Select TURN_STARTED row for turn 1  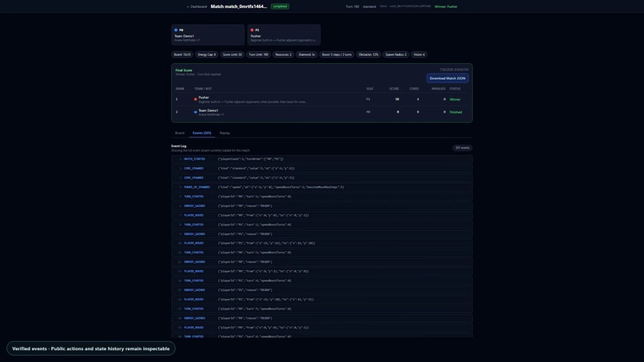click(321, 197)
